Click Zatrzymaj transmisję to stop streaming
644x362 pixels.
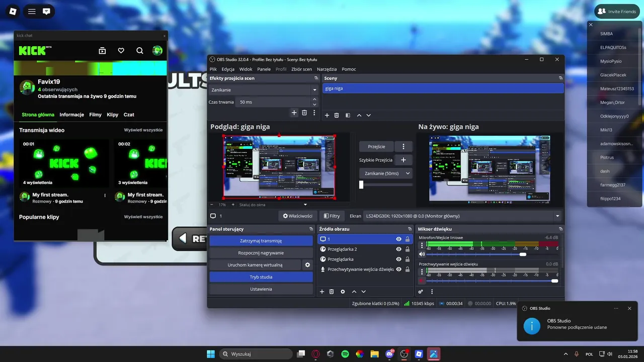coord(261,241)
